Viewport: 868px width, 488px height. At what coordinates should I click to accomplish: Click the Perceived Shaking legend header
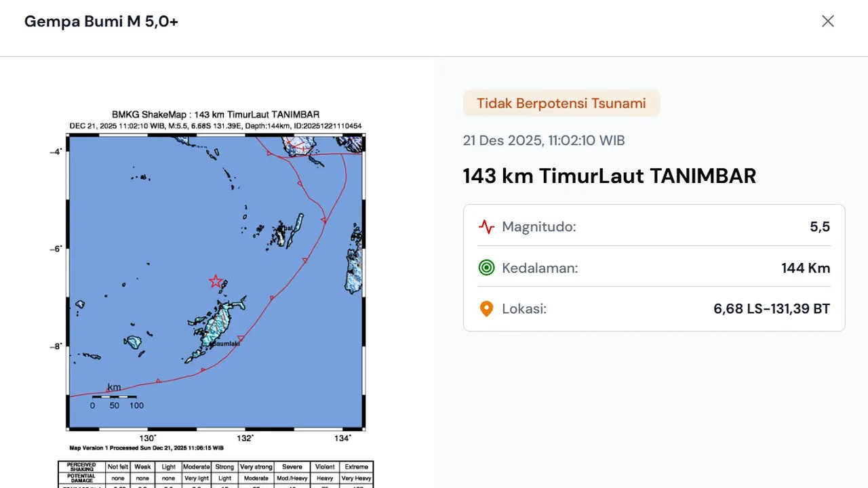(82, 467)
